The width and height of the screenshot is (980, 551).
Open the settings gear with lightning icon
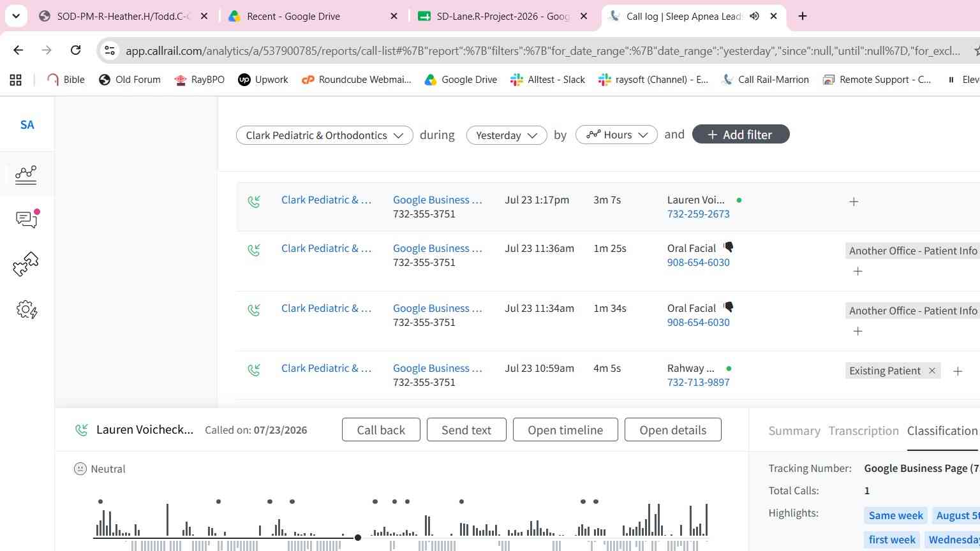pos(26,310)
